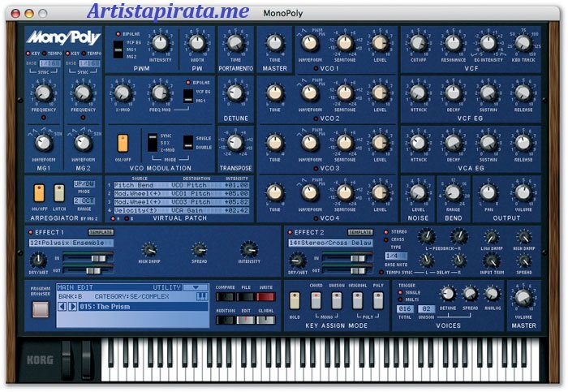The image size is (568, 392).
Task: Click the PW Width knob
Action: point(197,43)
